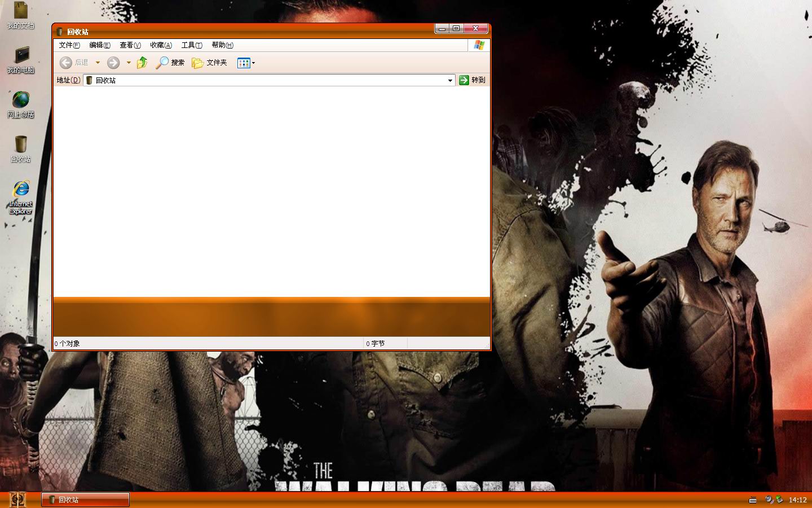Click inside the 地址 address field

269,80
